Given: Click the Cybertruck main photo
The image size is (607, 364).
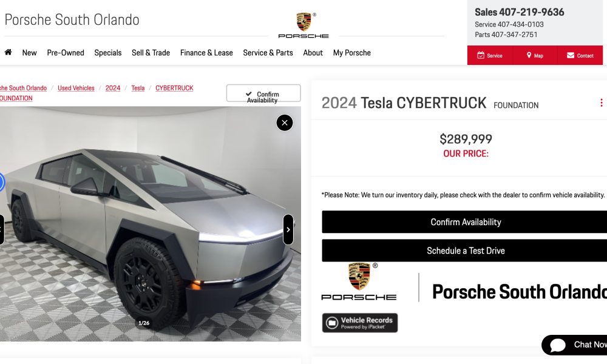Looking at the screenshot, I should coord(150,224).
